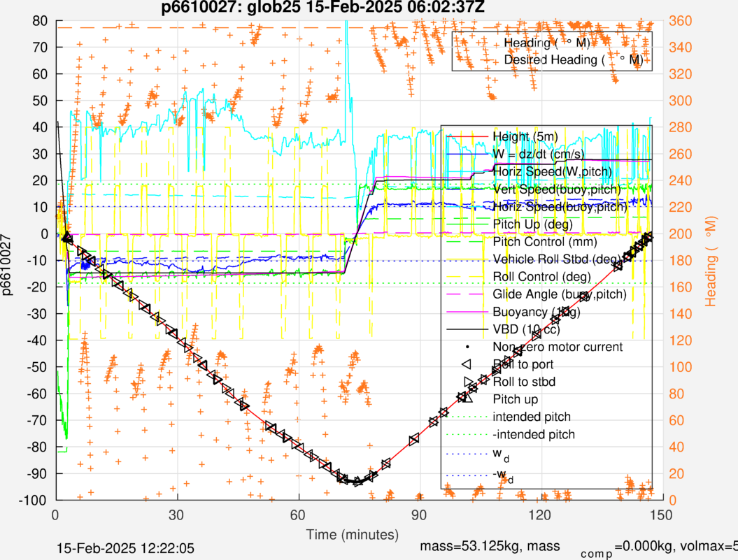Image resolution: width=738 pixels, height=560 pixels.
Task: Click the "180" tick on the orange heading axis
Action: pyautogui.click(x=680, y=260)
